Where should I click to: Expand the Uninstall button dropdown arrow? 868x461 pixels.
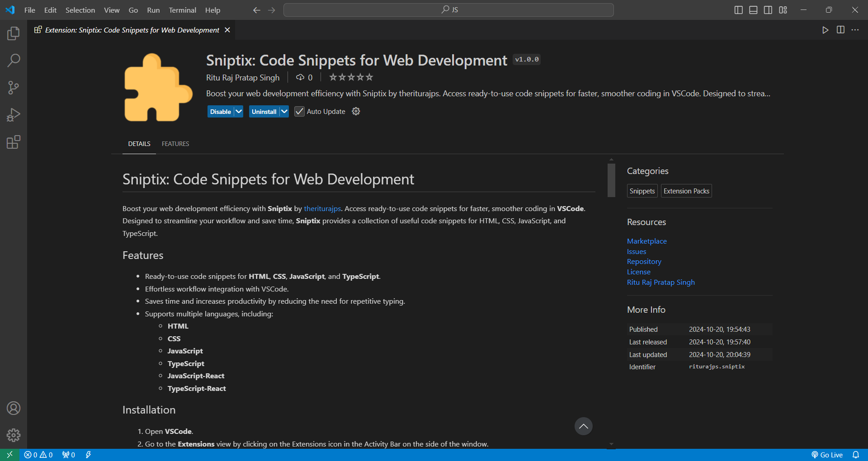(x=284, y=111)
